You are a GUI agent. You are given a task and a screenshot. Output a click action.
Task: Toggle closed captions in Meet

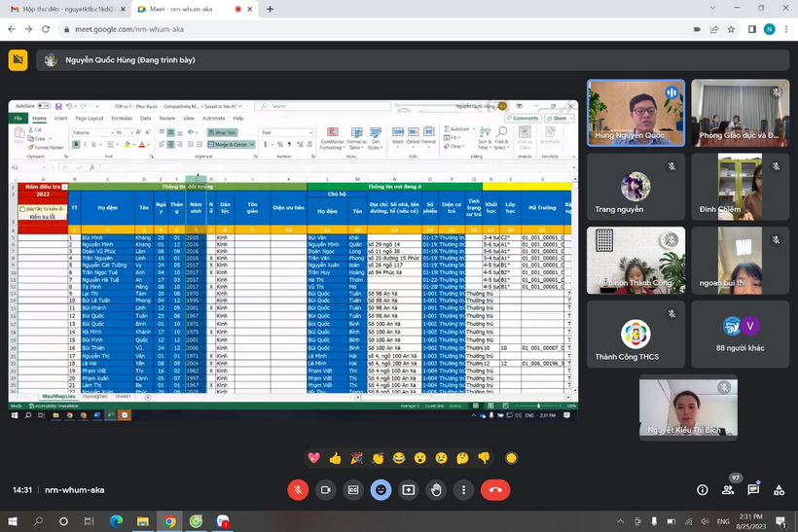click(x=353, y=490)
